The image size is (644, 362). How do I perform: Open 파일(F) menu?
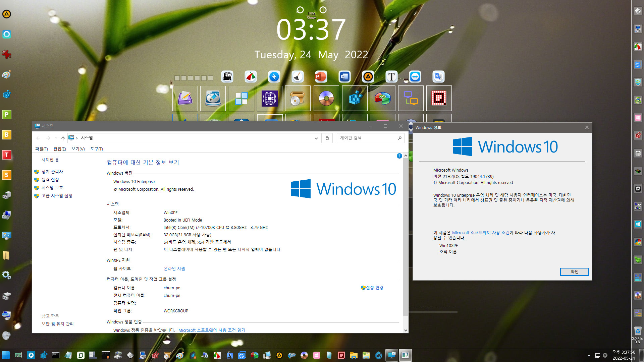[41, 149]
